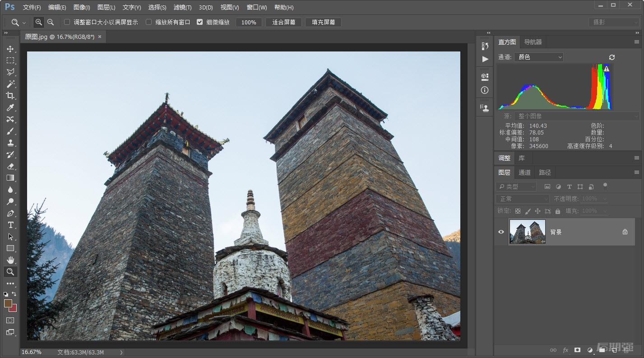Enable 缩放所有窗口 checkbox
The image size is (644, 358).
pyautogui.click(x=148, y=22)
